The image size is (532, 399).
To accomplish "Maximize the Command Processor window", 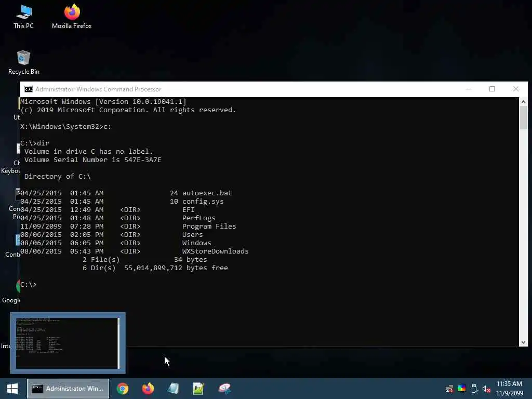I will pyautogui.click(x=492, y=89).
